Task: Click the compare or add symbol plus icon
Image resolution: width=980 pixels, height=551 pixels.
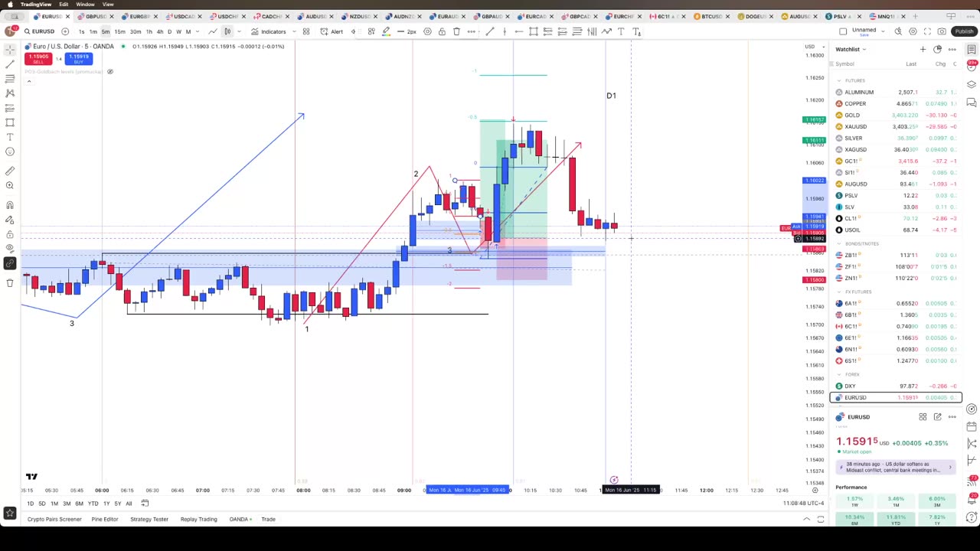Action: [x=65, y=31]
